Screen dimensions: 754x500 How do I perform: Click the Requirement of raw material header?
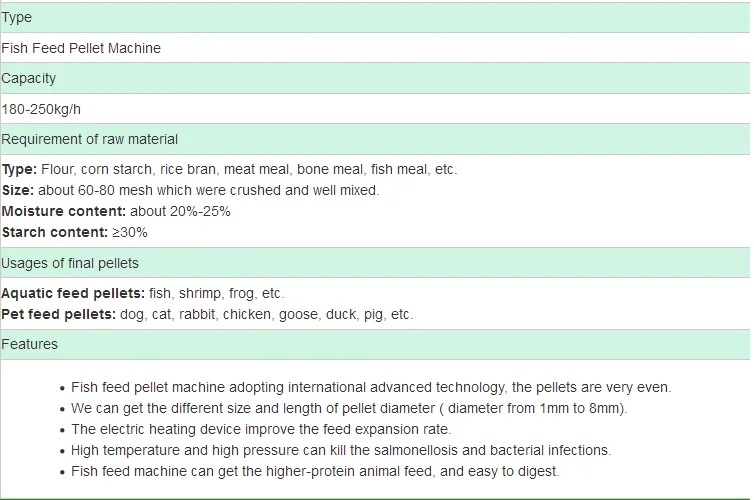pyautogui.click(x=375, y=139)
